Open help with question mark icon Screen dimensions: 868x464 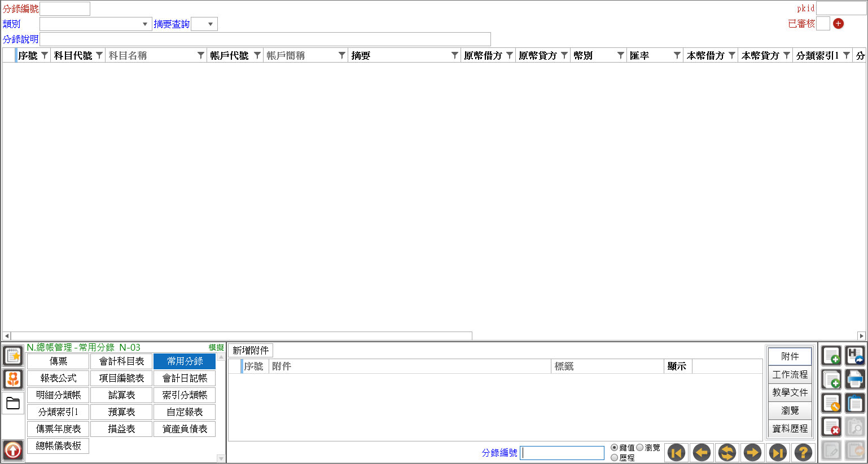pyautogui.click(x=803, y=452)
